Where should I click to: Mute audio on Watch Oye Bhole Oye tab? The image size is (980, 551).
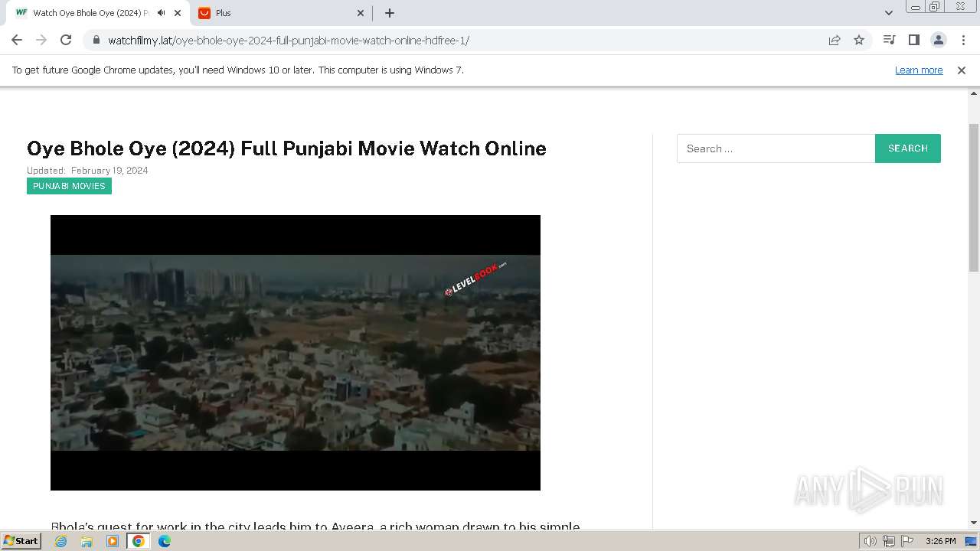[161, 13]
